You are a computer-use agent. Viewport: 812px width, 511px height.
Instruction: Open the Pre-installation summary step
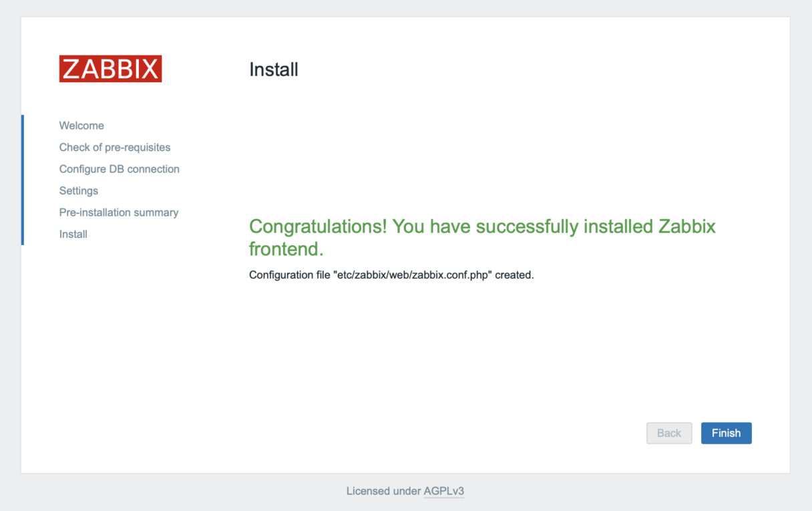[x=119, y=212]
